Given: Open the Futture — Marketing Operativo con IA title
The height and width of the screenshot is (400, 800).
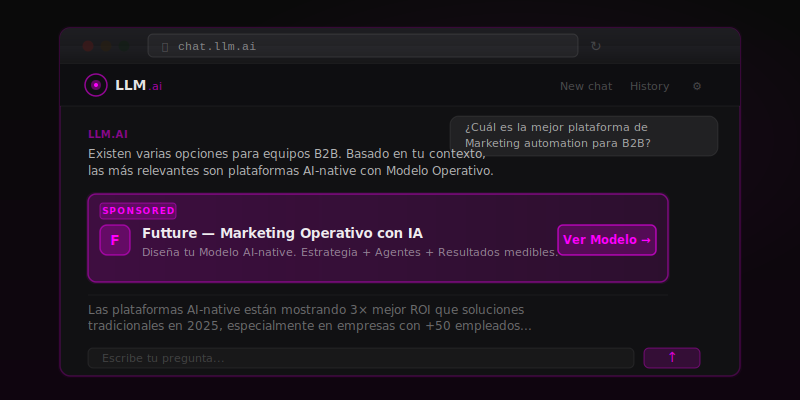Looking at the screenshot, I should pos(282,233).
